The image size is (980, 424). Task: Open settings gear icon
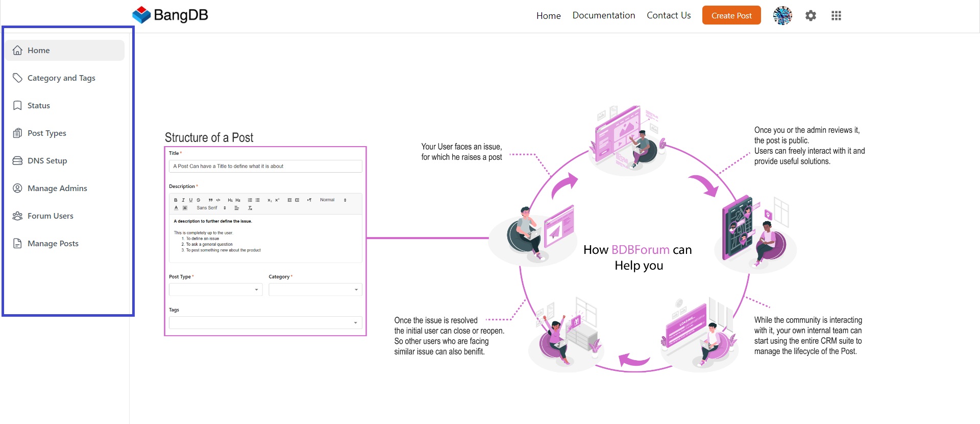click(x=811, y=16)
